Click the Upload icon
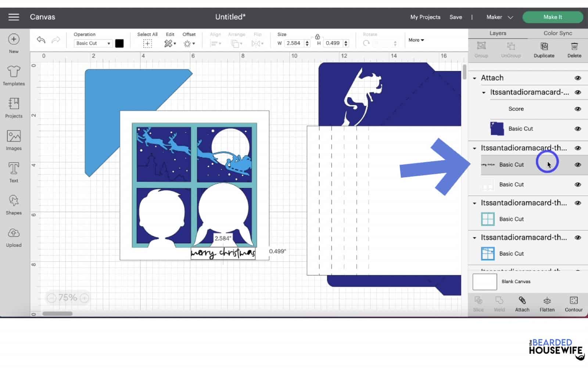The width and height of the screenshot is (588, 374). [14, 237]
